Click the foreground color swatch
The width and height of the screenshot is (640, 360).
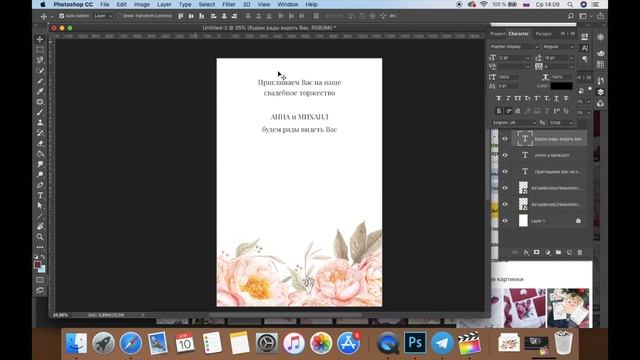coord(38,264)
